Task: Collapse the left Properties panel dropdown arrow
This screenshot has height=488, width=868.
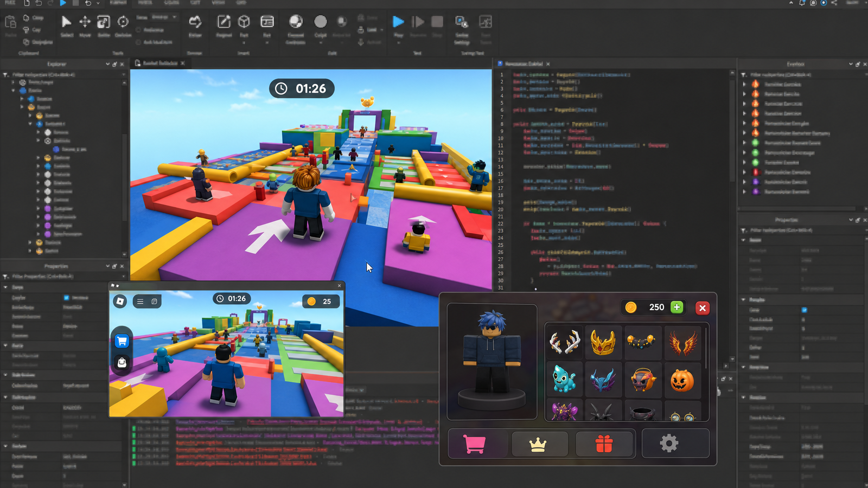Action: point(107,266)
